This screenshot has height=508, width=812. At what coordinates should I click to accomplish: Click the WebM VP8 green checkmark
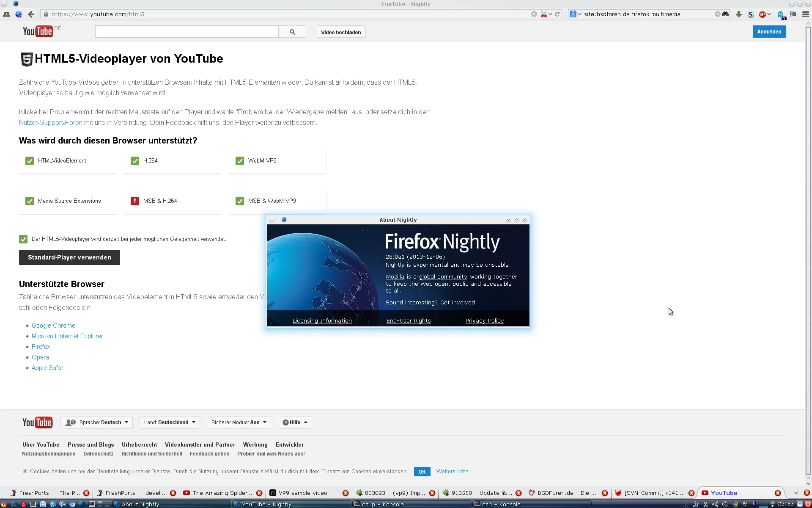click(240, 161)
